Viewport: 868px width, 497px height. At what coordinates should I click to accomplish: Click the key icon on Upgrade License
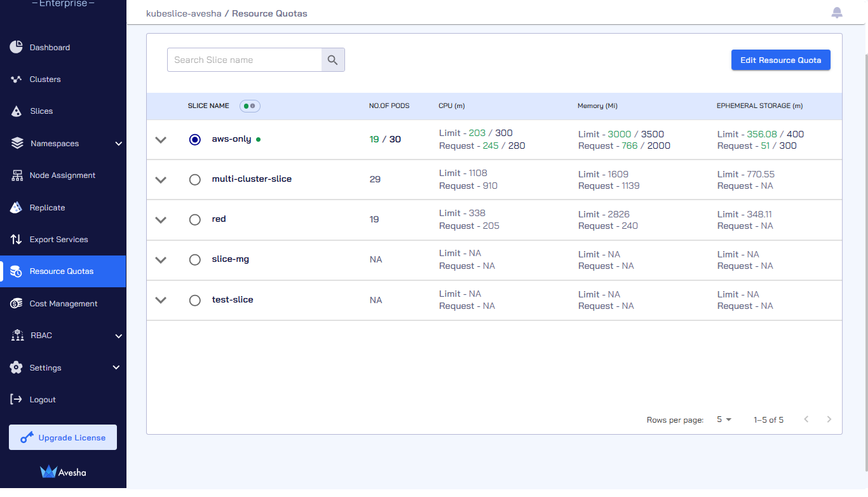(27, 437)
